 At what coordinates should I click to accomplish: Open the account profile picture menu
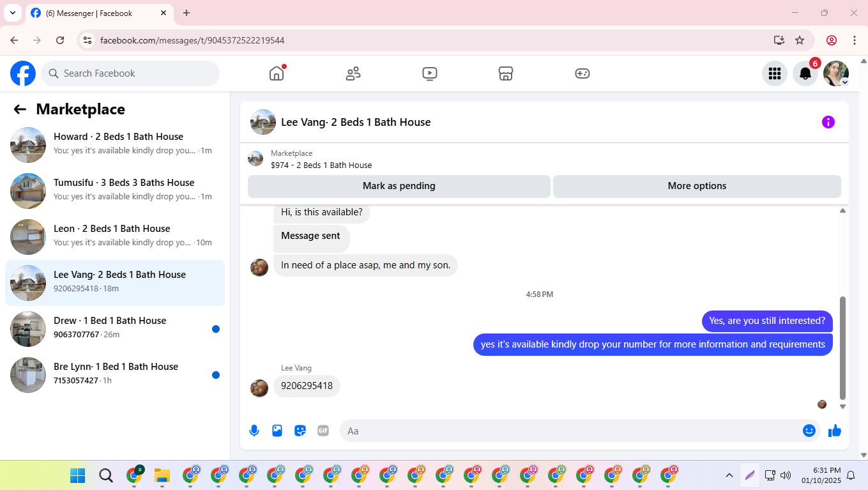click(836, 73)
